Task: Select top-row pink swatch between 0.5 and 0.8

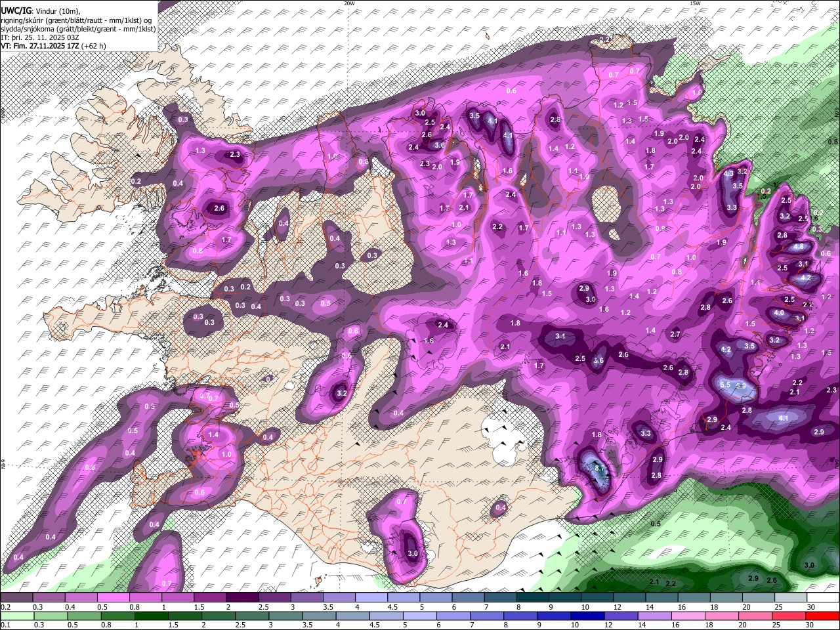Action: click(x=114, y=598)
